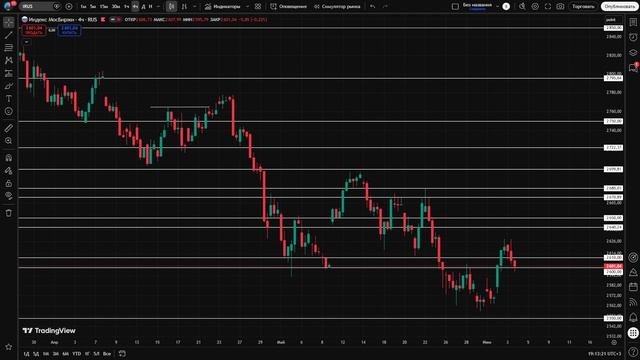The width and height of the screenshot is (640, 360).
Task: Set the date range to YTD
Action: (x=76, y=353)
